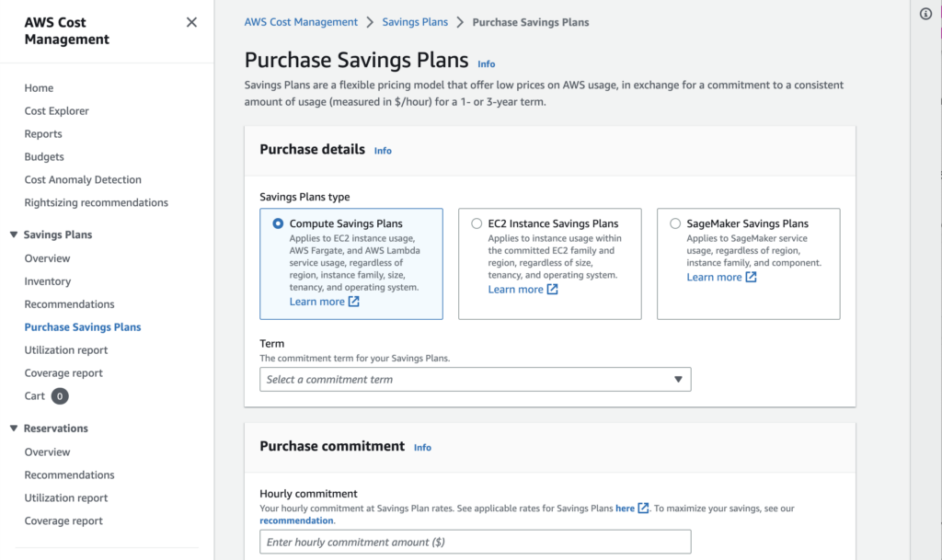Click the 'Hourly commitment' label
This screenshot has height=560, width=942.
(x=309, y=494)
